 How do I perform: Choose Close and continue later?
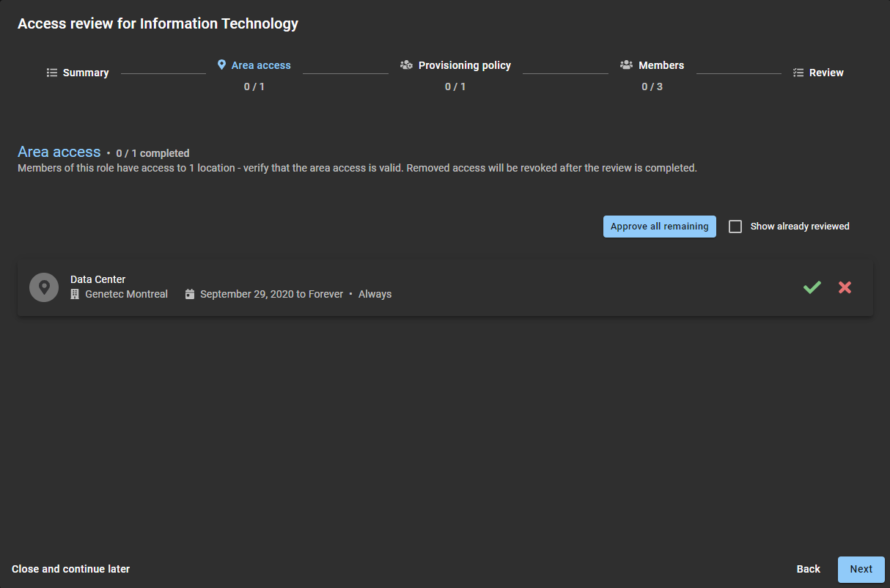click(x=71, y=569)
